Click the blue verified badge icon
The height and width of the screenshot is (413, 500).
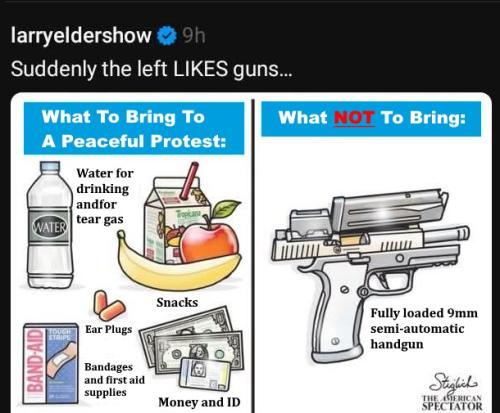point(167,36)
